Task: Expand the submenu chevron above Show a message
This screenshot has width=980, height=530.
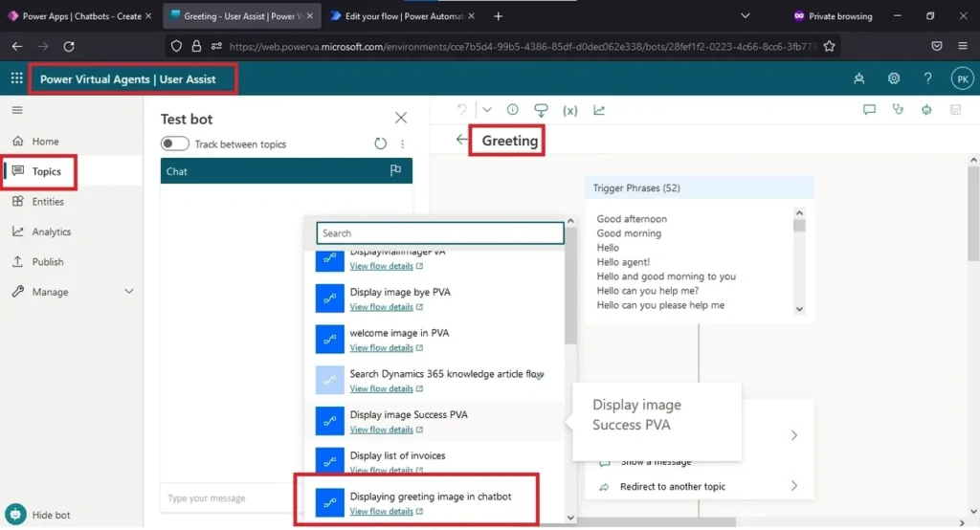Action: tap(793, 435)
